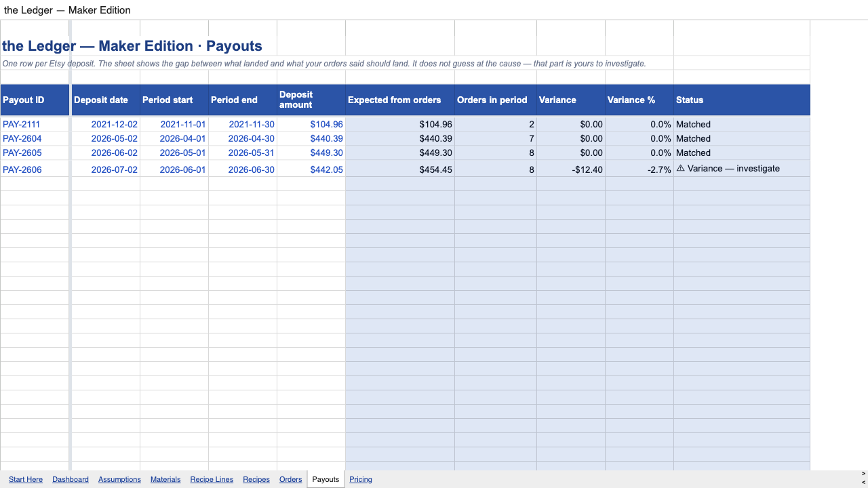Click the PAY-2605 payout ID cell
Viewport: 868px width, 488px height.
(x=35, y=152)
